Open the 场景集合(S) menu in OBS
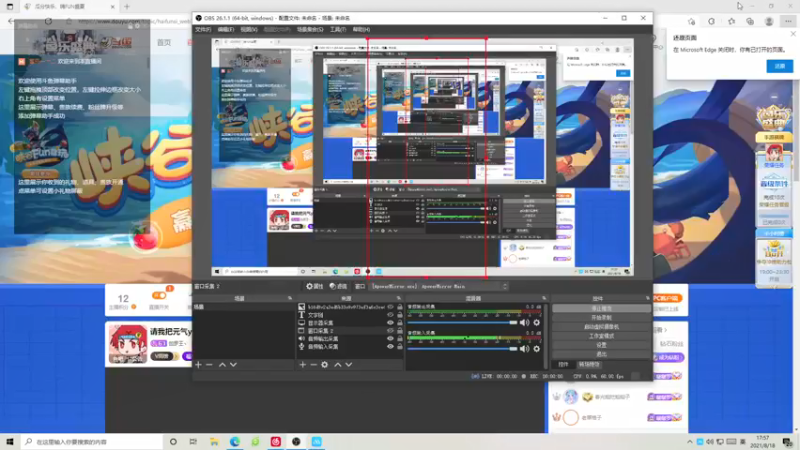This screenshot has height=450, width=800. [x=310, y=30]
